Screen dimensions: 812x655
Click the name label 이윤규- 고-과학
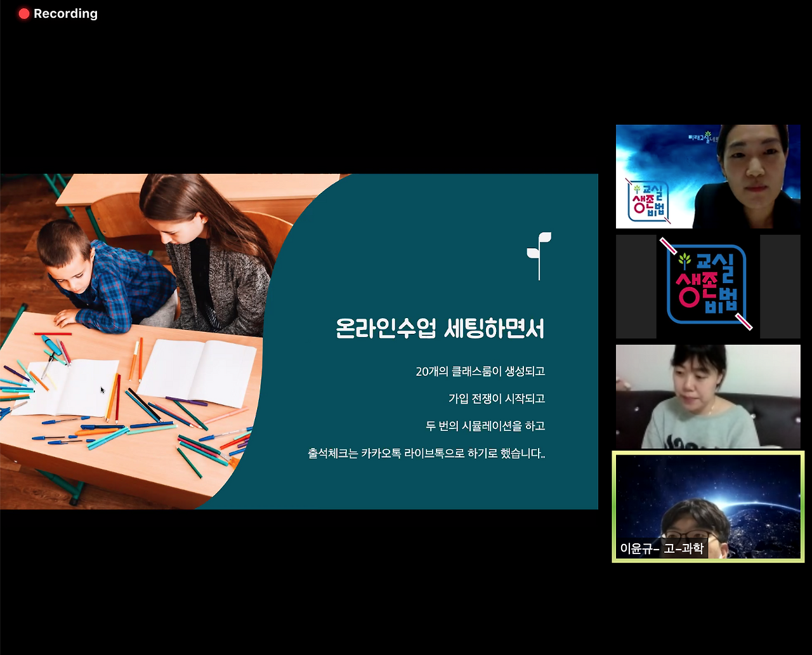[662, 548]
